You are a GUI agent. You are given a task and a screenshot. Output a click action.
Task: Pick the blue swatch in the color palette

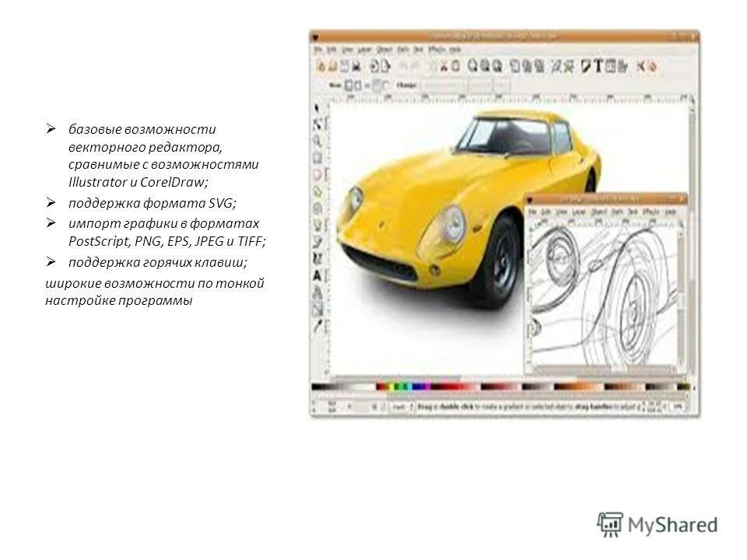[x=418, y=387]
